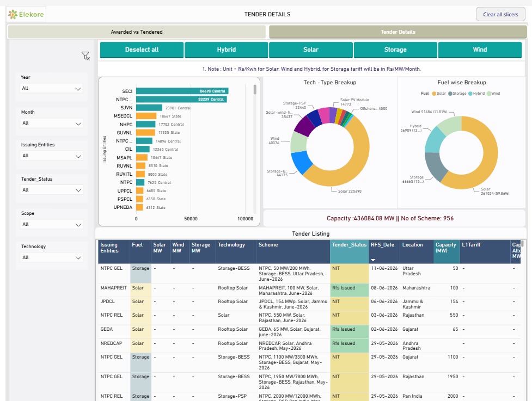The width and height of the screenshot is (532, 401).
Task: Open the Tender_Status dropdown
Action: 51,190
